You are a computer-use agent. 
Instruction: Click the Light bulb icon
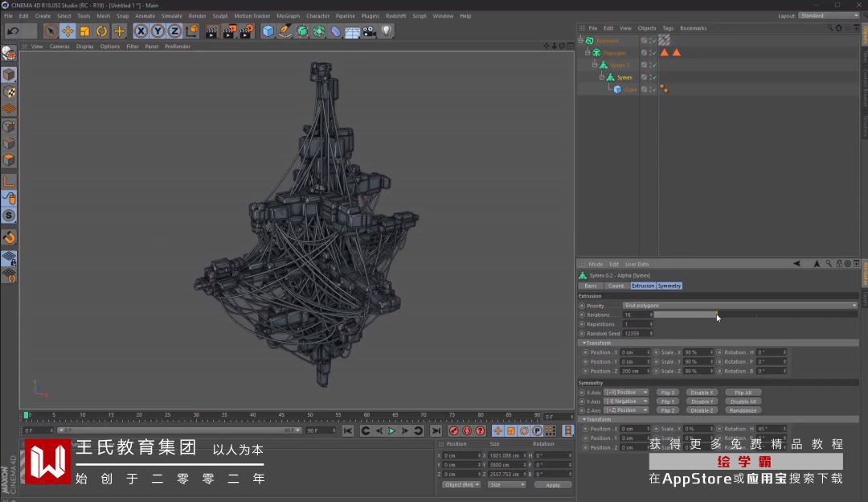387,31
